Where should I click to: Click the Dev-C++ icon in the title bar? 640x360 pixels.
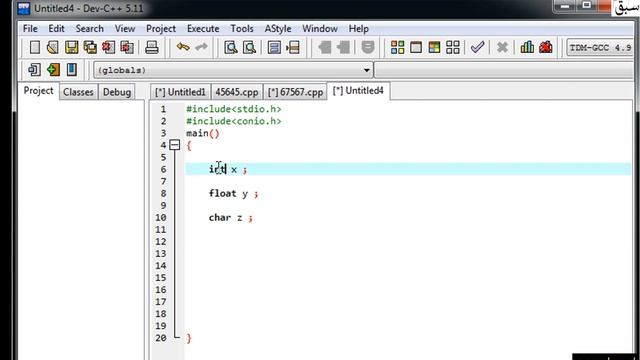click(x=24, y=8)
